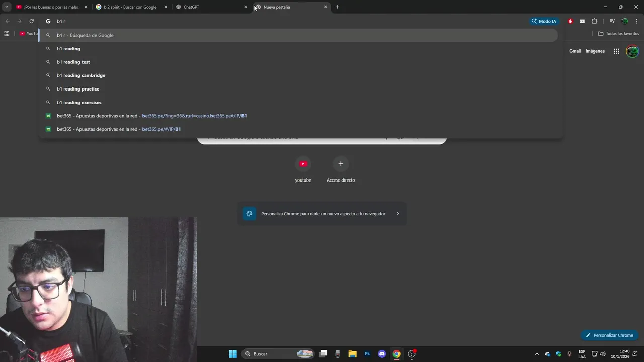This screenshot has width=644, height=362.
Task: Click the Acceso directo plus shortcut
Action: [341, 169]
